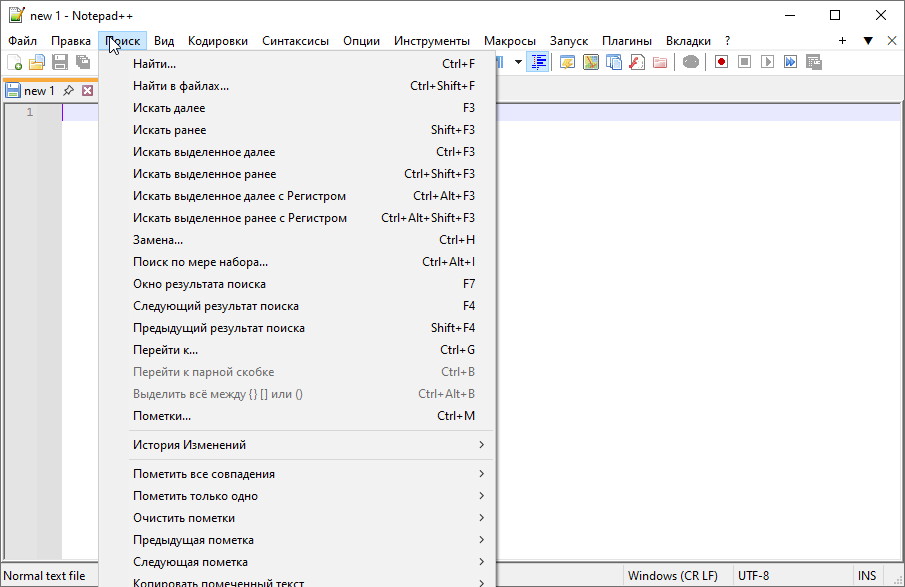Play back the recorded macro icon
This screenshot has height=587, width=905.
coord(767,62)
